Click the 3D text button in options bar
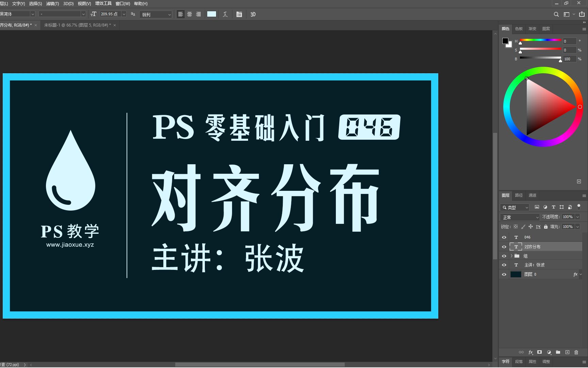 click(x=252, y=14)
